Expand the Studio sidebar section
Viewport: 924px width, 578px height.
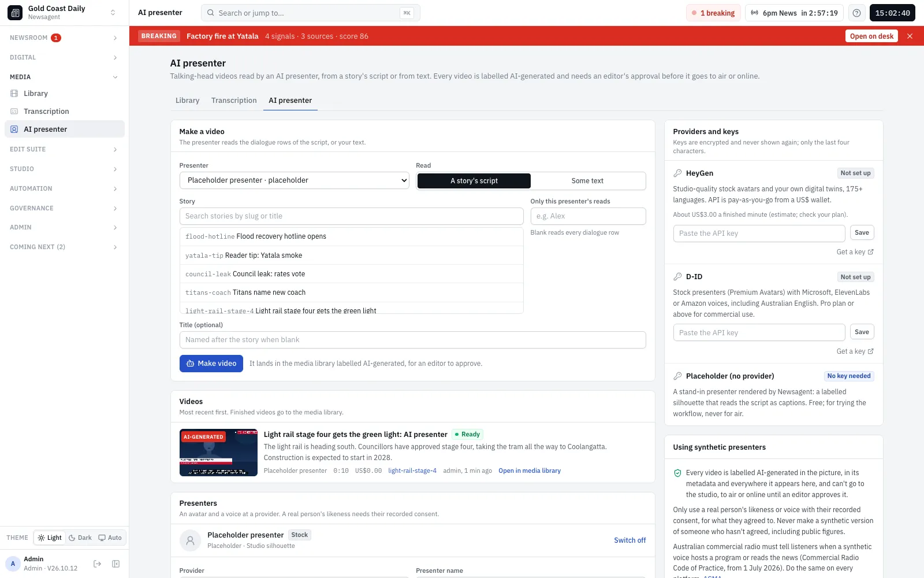pyautogui.click(x=65, y=169)
